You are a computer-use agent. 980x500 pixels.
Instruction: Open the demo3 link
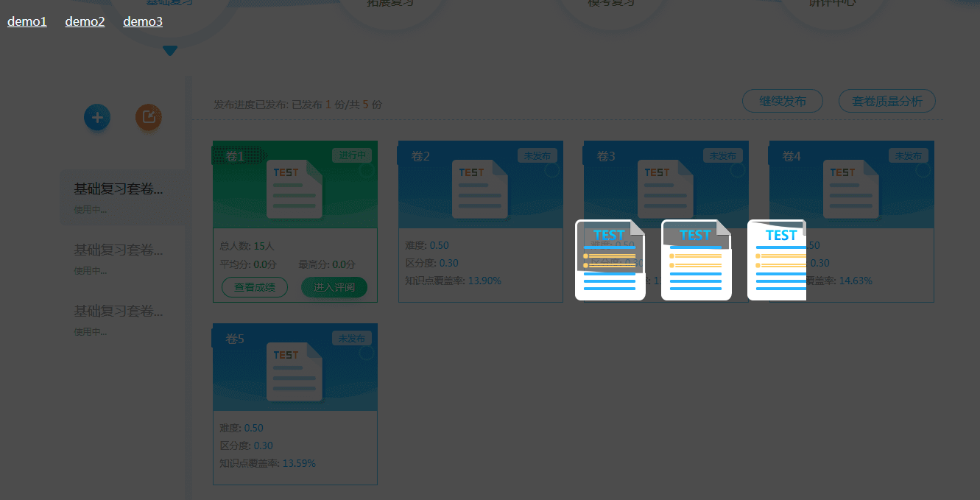143,21
